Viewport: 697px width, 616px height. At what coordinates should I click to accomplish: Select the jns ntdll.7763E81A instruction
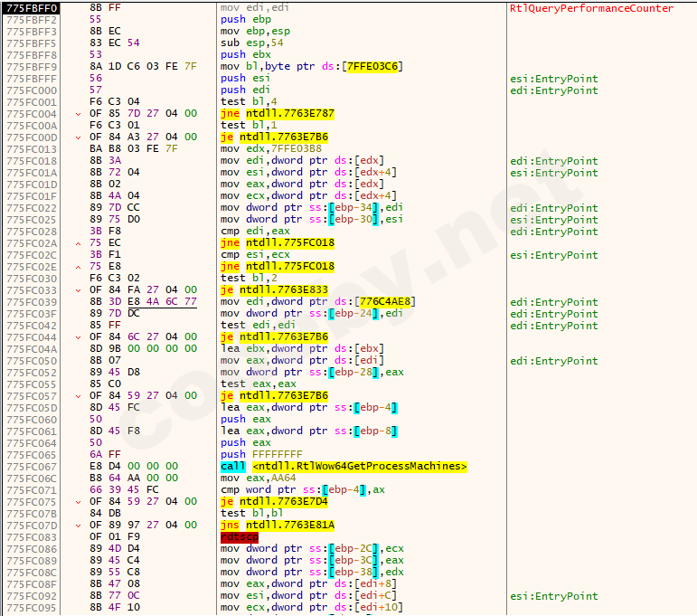[x=278, y=526]
